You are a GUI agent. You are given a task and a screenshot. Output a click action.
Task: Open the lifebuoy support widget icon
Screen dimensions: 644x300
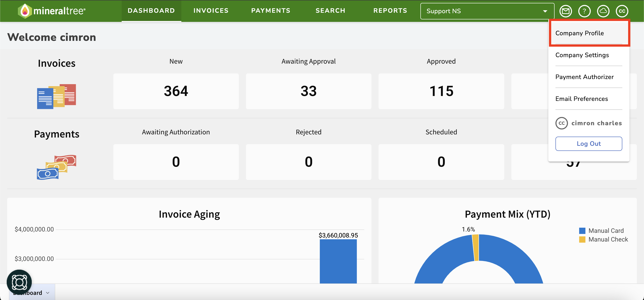tap(19, 282)
